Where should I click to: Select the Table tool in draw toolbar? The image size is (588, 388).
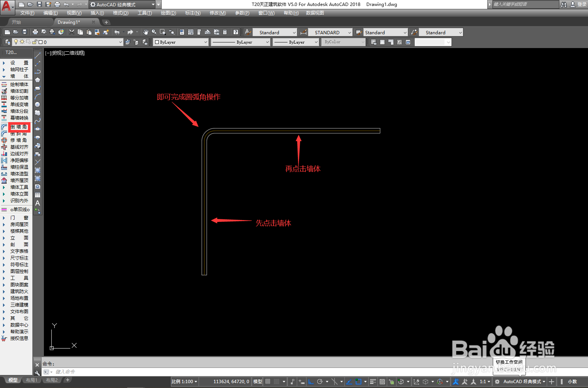point(38,195)
